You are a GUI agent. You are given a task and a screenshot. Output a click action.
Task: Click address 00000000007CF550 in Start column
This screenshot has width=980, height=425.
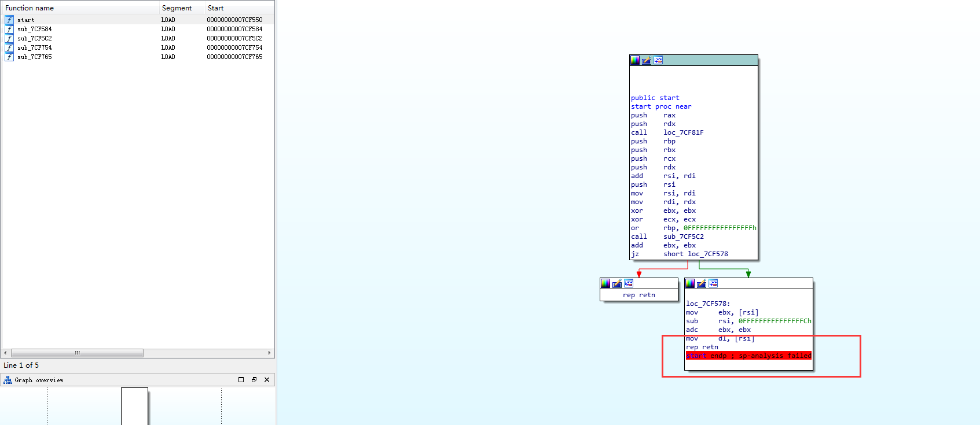(234, 20)
